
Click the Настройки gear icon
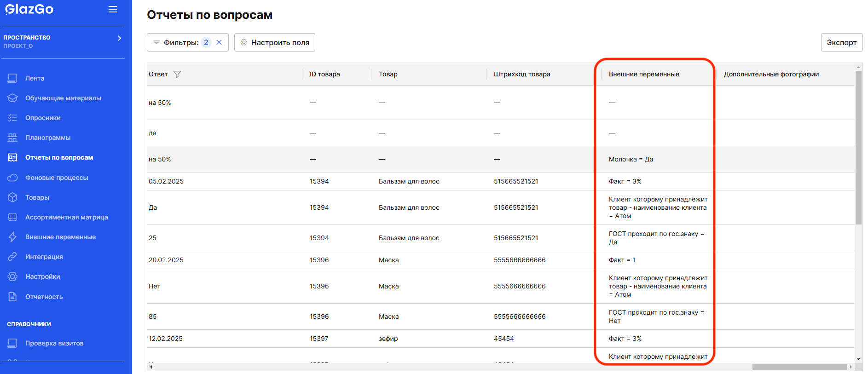coord(12,276)
